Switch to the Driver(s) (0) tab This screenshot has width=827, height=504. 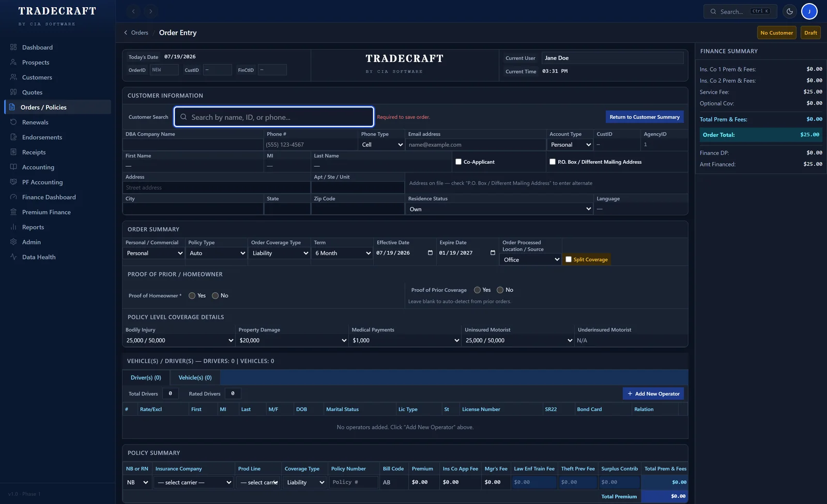coord(146,377)
